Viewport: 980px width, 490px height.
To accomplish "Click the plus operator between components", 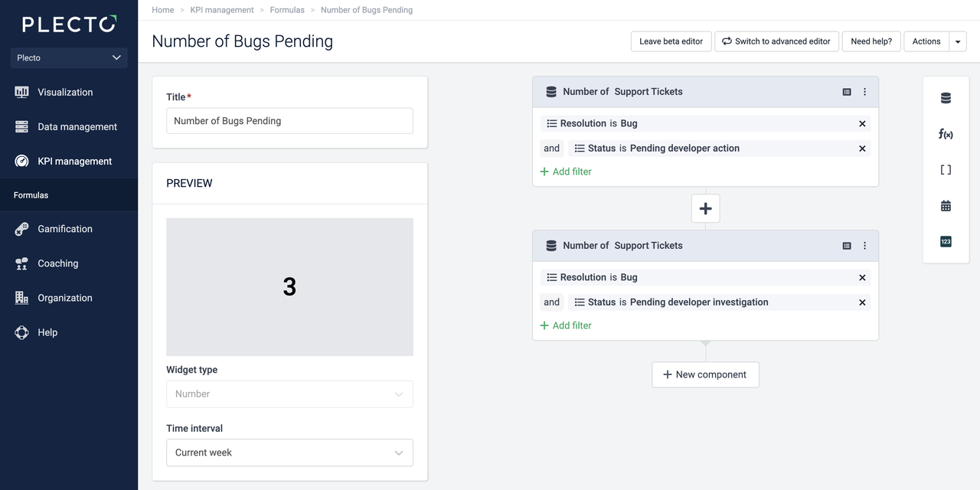I will [x=705, y=208].
